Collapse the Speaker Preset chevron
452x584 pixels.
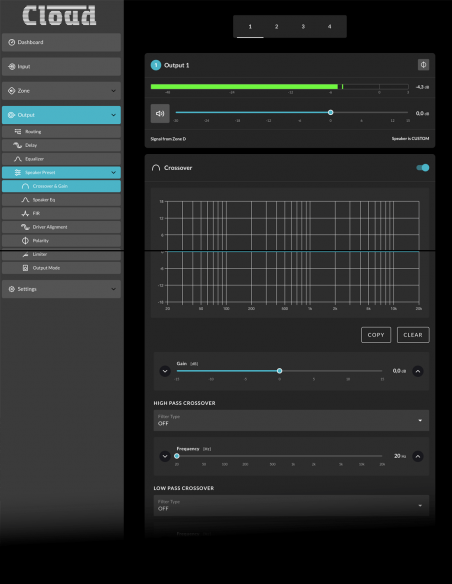tap(114, 172)
